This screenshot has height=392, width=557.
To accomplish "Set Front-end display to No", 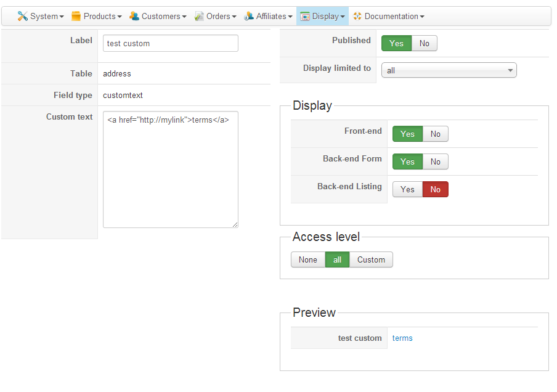I will 435,134.
